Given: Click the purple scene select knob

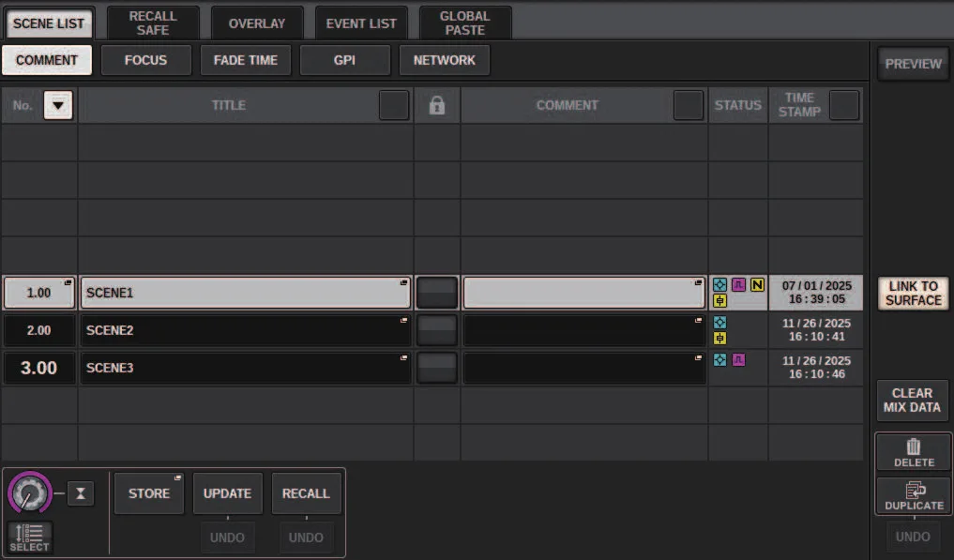Looking at the screenshot, I should point(29,493).
